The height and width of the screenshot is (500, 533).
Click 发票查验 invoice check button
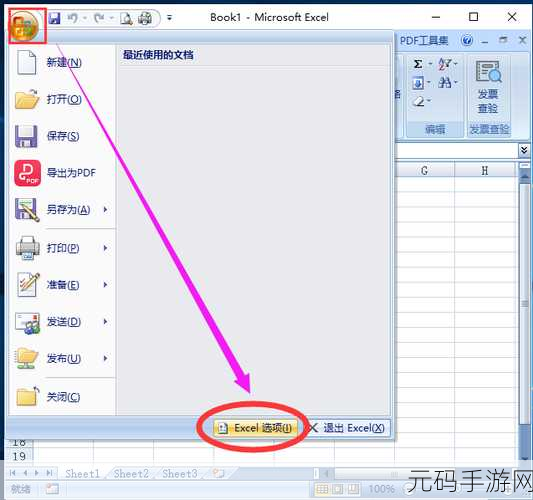click(x=488, y=87)
